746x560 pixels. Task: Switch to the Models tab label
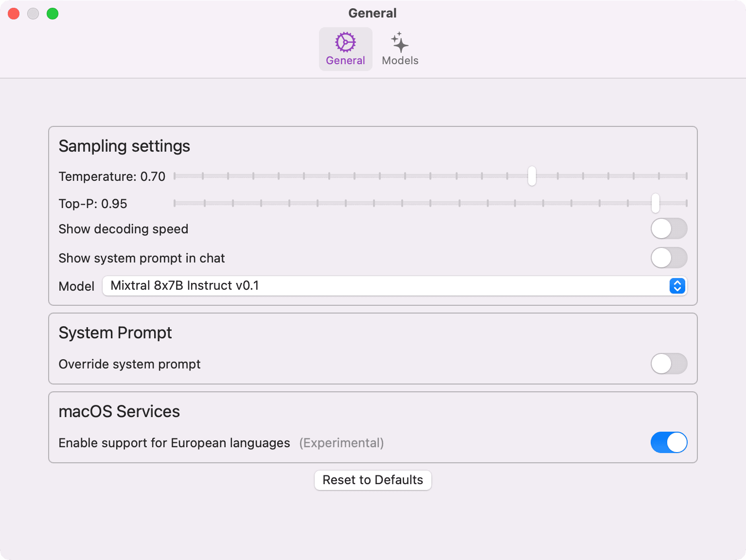tap(400, 61)
